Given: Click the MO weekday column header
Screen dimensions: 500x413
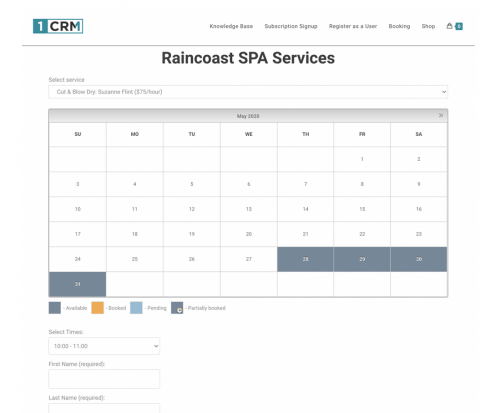Looking at the screenshot, I should [135, 134].
